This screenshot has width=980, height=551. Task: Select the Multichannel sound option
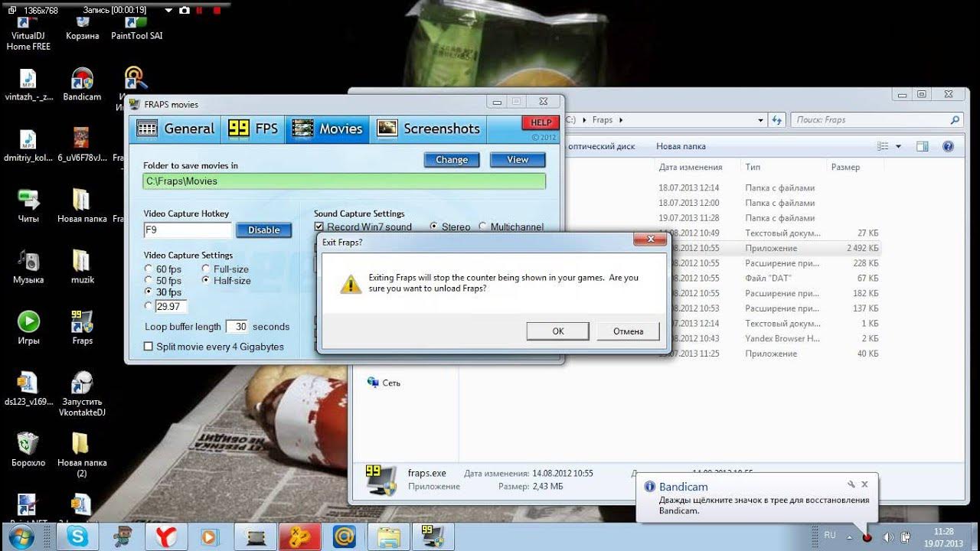(x=482, y=227)
